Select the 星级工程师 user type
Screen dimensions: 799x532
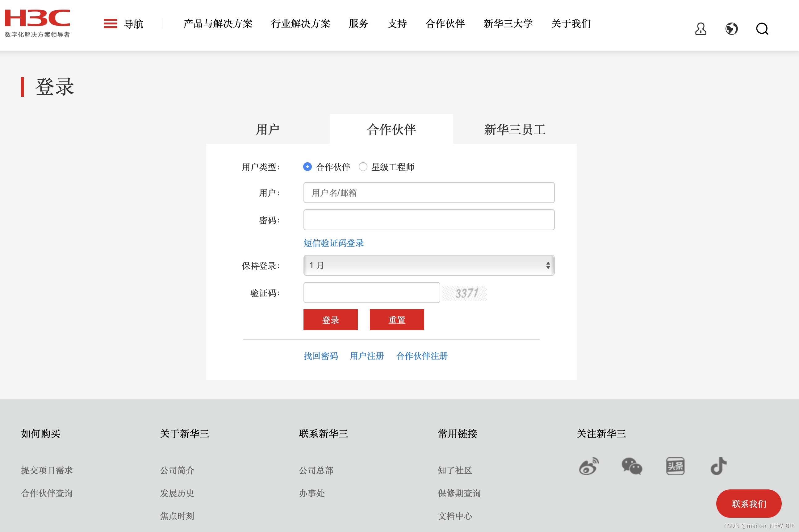coord(363,167)
